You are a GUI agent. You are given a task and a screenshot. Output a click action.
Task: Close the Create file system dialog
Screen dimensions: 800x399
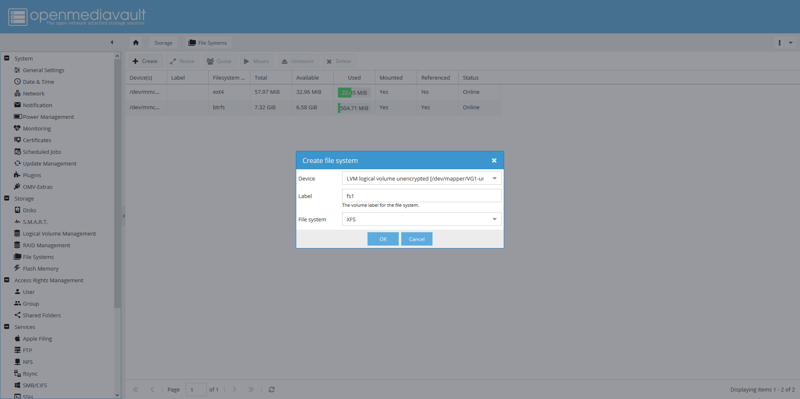494,160
